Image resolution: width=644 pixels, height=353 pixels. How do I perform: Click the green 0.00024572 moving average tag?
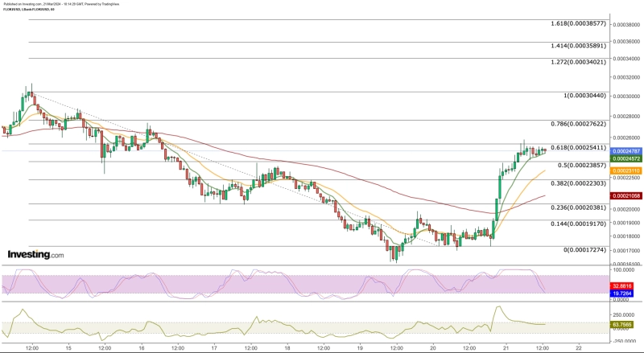(625, 158)
